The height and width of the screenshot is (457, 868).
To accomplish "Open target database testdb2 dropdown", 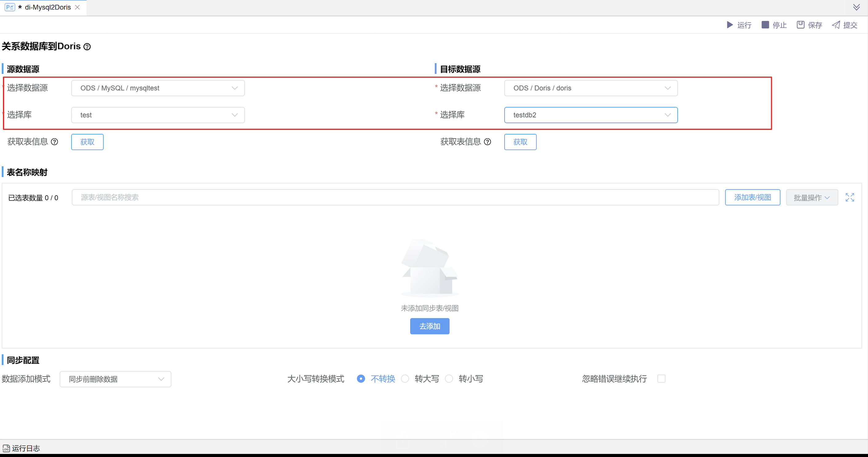I will 591,115.
